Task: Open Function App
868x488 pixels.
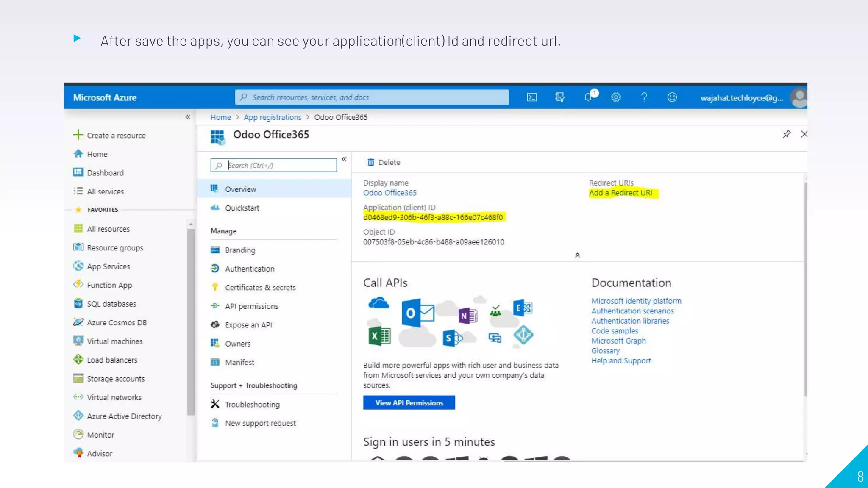Action: point(103,285)
